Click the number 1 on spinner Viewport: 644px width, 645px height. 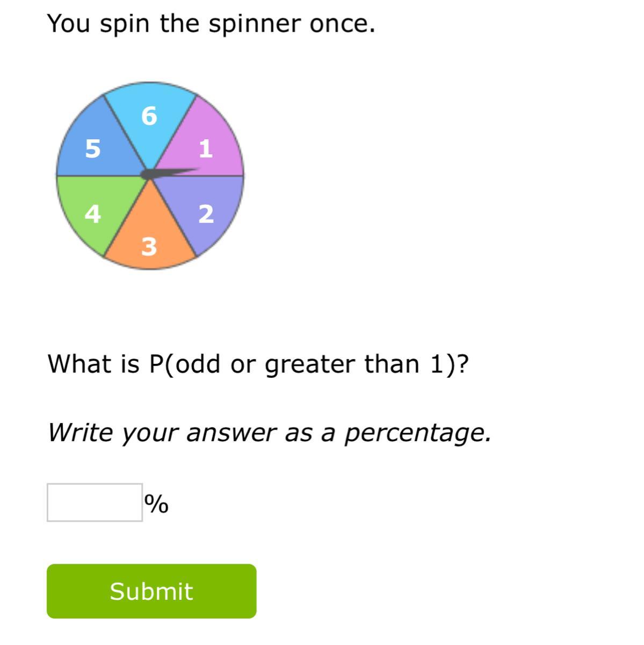[x=206, y=148]
